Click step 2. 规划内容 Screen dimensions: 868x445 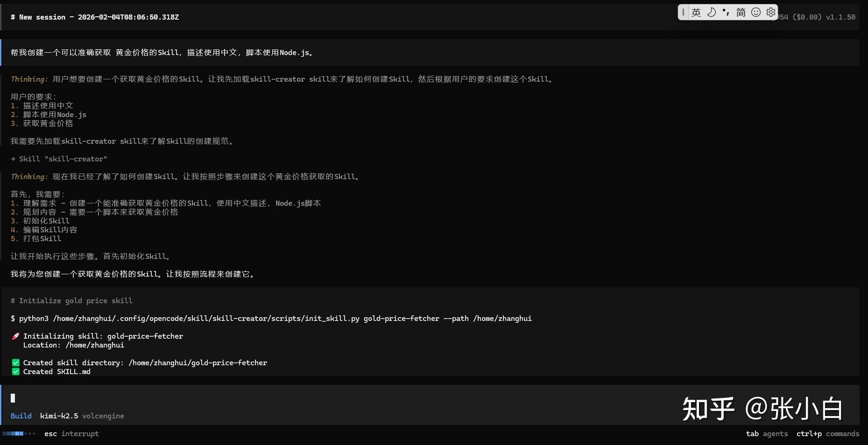tap(94, 212)
